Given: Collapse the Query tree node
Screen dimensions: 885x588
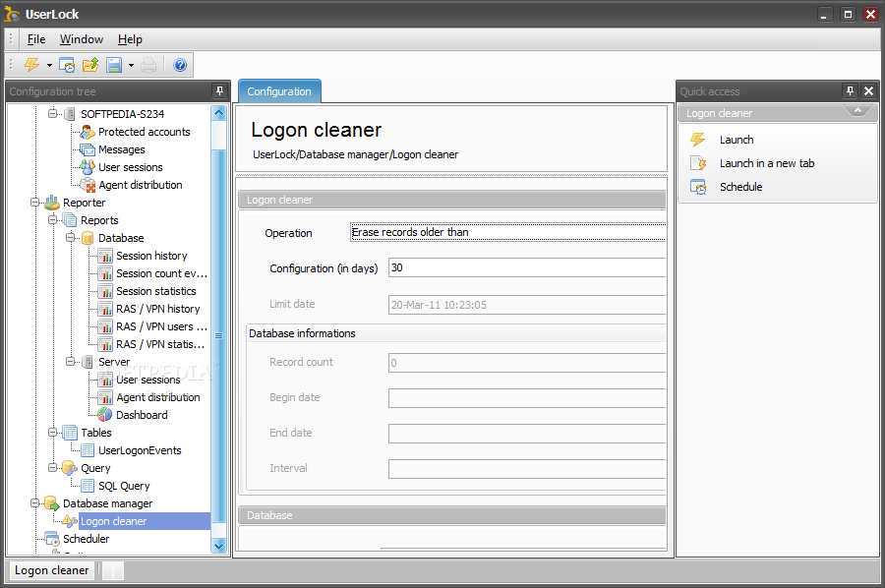Looking at the screenshot, I should (x=52, y=468).
